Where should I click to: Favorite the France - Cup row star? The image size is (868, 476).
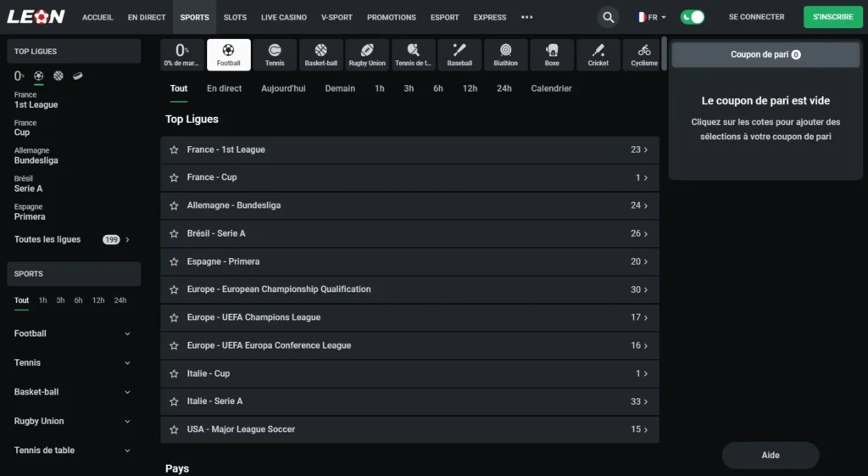point(174,177)
